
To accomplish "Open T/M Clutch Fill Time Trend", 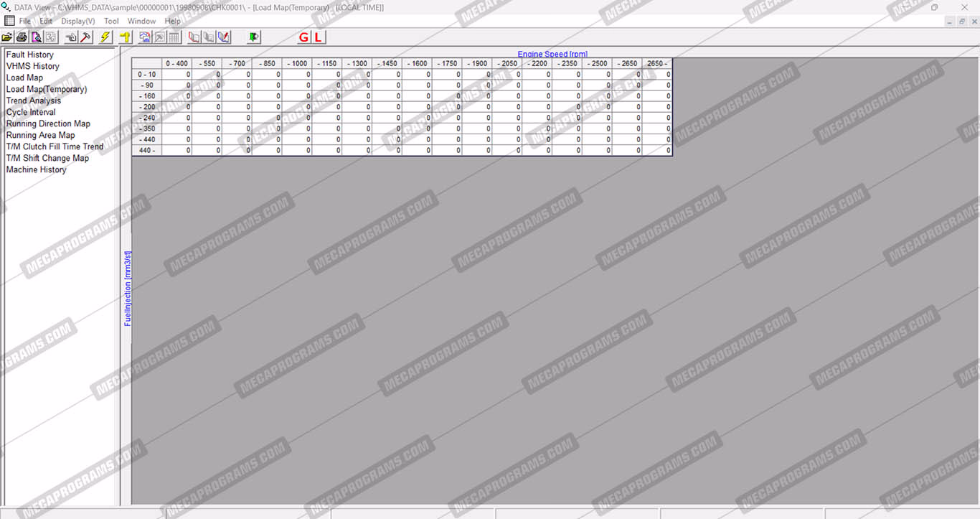I will (x=55, y=146).
